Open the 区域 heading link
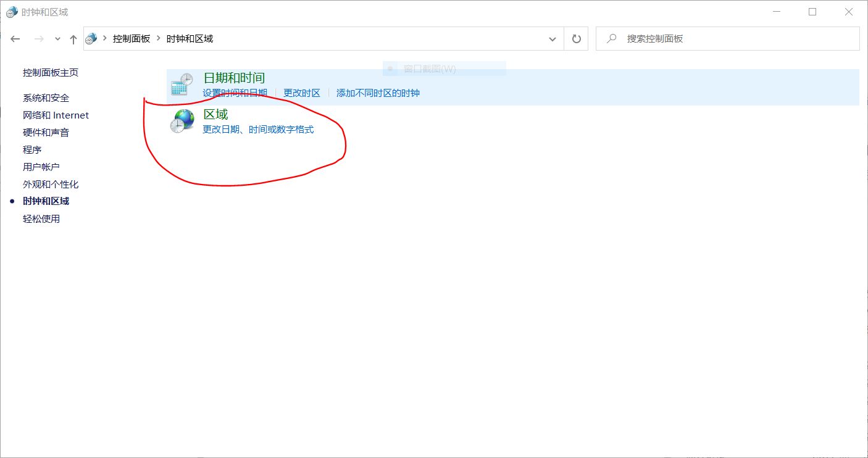This screenshot has width=868, height=458. click(x=215, y=115)
